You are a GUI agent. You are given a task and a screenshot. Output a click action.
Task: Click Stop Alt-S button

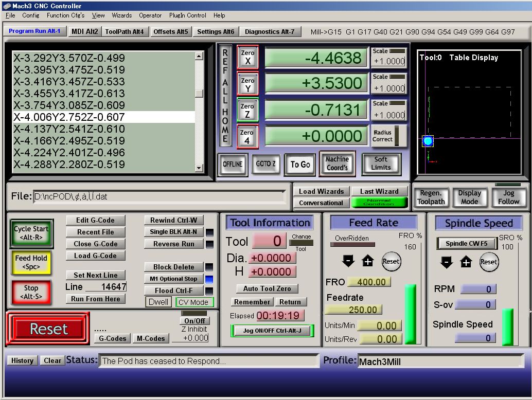[x=31, y=292]
